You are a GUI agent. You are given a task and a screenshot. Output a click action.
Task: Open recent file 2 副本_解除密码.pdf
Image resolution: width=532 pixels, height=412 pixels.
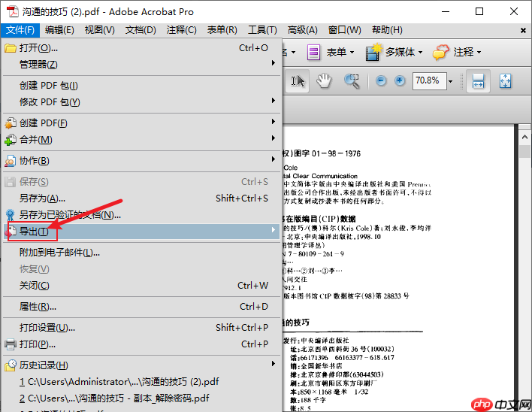[x=141, y=398]
